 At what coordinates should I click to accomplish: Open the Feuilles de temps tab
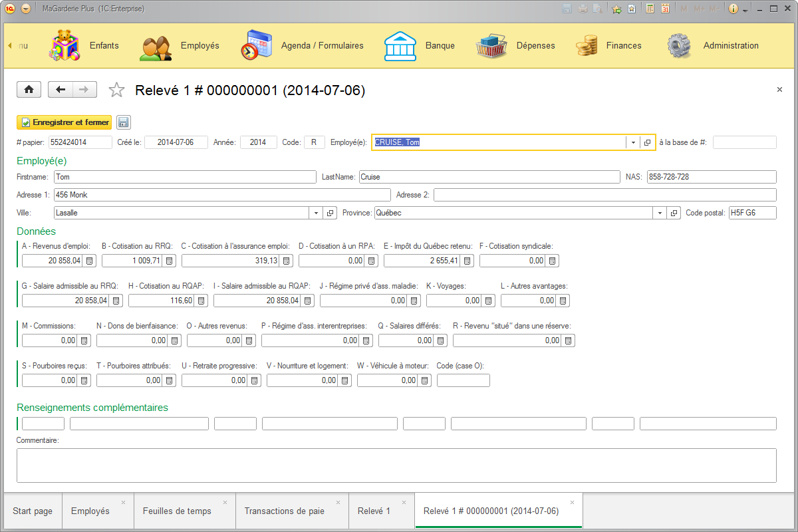tap(179, 511)
